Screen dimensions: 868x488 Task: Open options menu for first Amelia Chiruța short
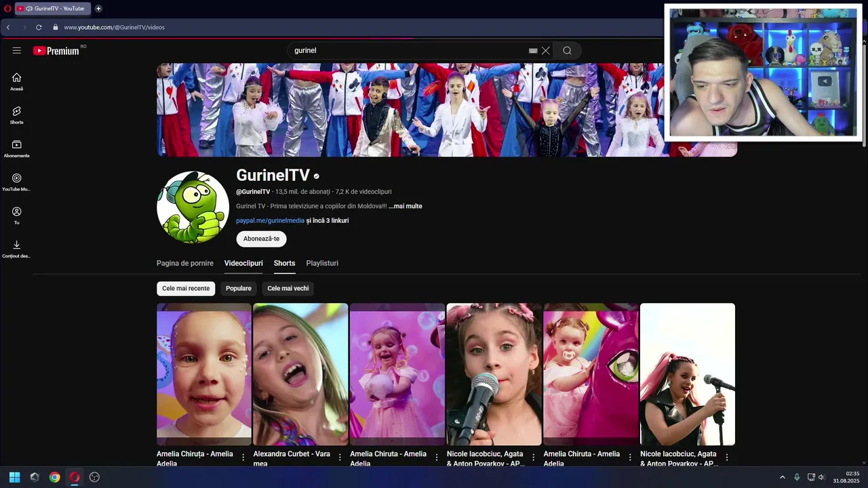point(243,457)
